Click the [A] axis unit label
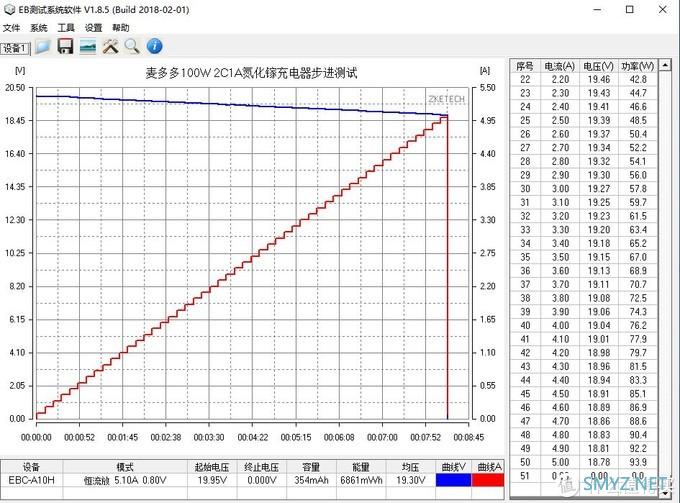This screenshot has width=680, height=503. [485, 70]
